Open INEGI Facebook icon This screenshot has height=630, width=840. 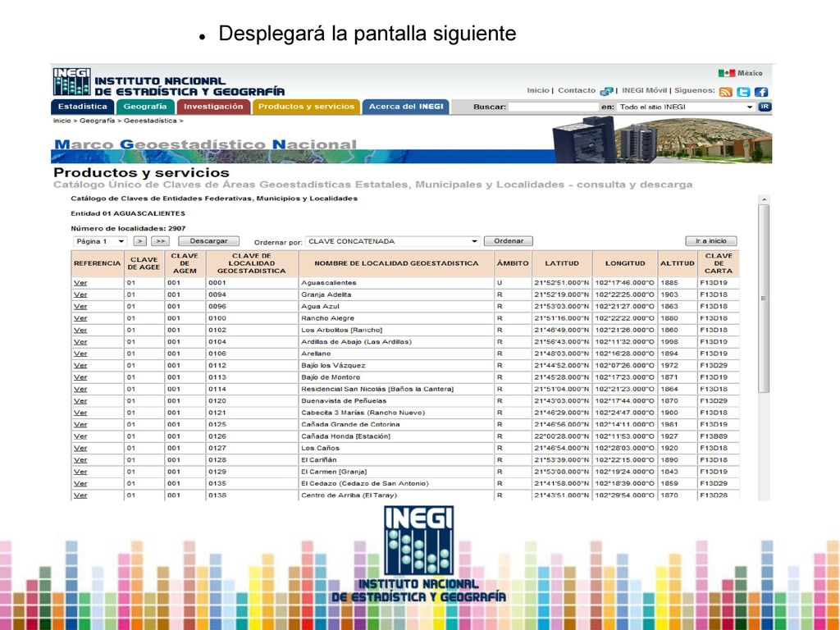point(761,92)
